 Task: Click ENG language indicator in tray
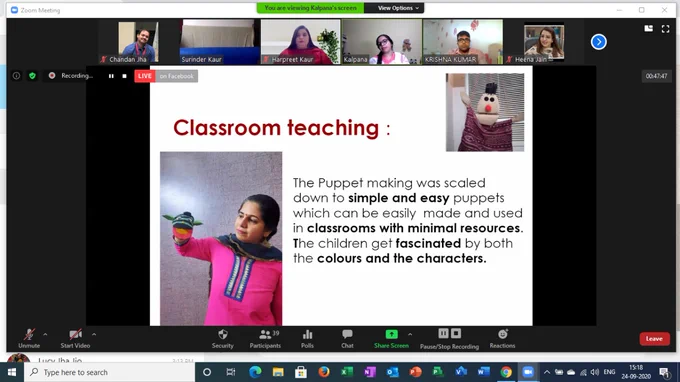(x=609, y=372)
